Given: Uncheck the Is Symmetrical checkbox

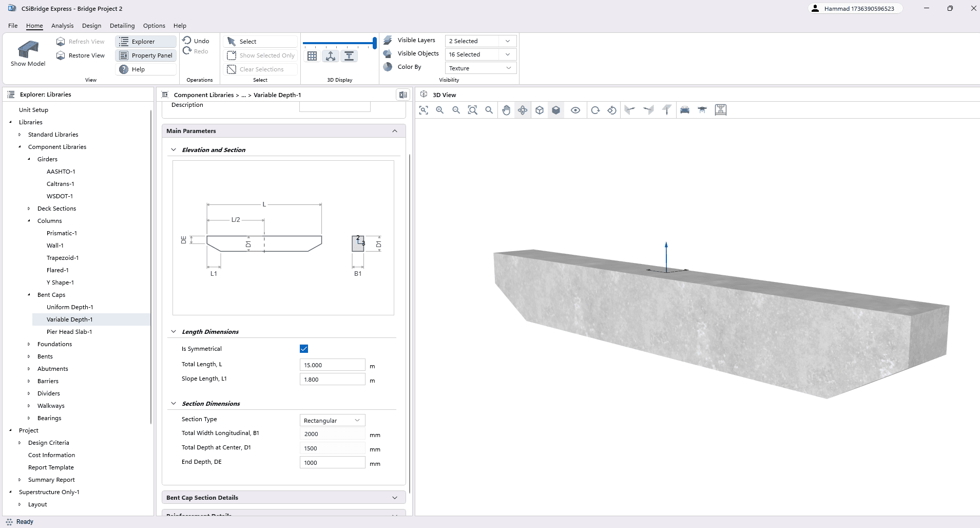Looking at the screenshot, I should [304, 349].
